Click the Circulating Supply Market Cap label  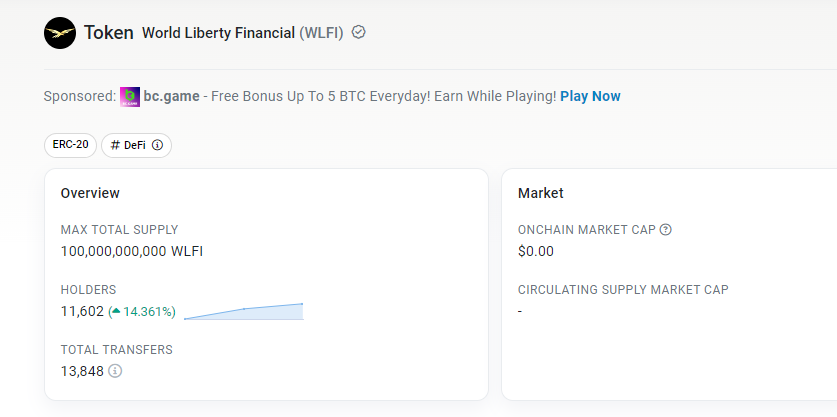point(623,290)
